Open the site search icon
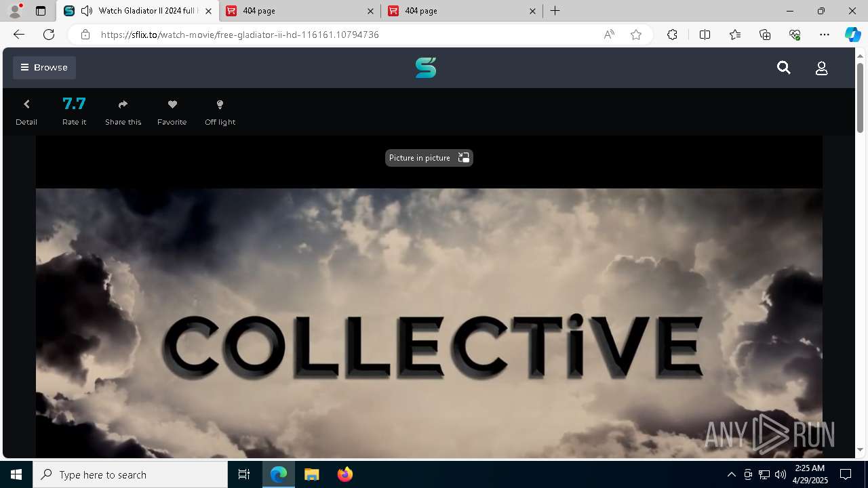Viewport: 868px width, 488px height. 784,68
